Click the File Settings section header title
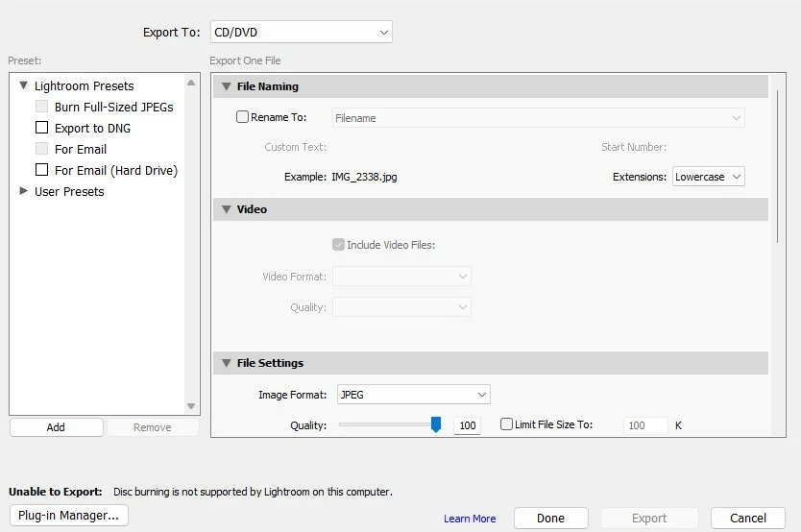The width and height of the screenshot is (801, 532). [270, 363]
